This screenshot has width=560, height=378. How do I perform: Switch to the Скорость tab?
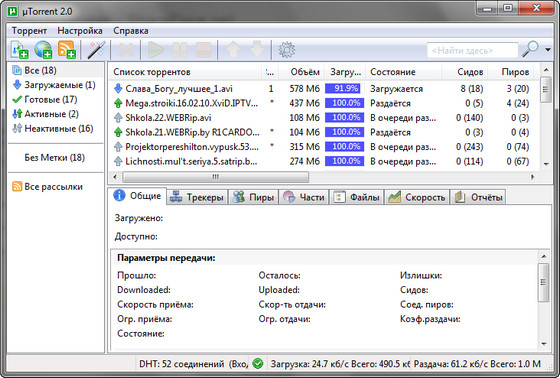(x=416, y=197)
